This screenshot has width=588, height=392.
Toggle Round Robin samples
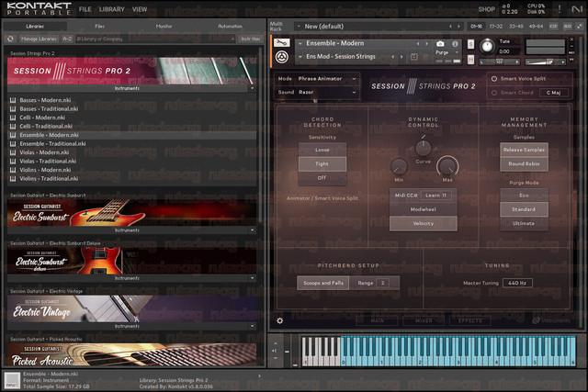coord(524,163)
